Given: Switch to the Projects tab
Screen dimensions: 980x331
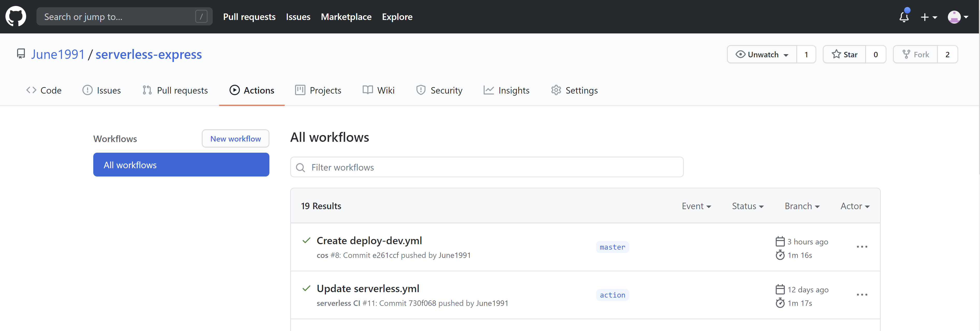Looking at the screenshot, I should tap(318, 90).
